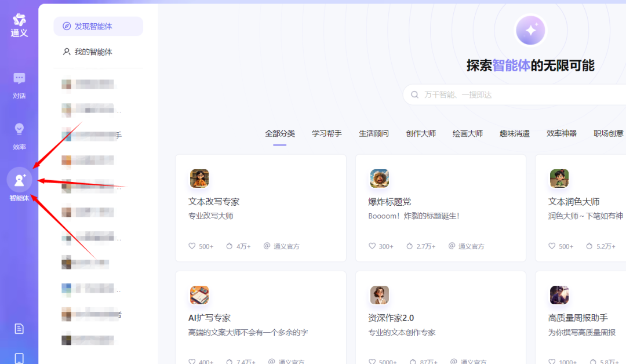626x364 pixels.
Task: Click the purple sparkle agent logo
Action: coord(530,30)
